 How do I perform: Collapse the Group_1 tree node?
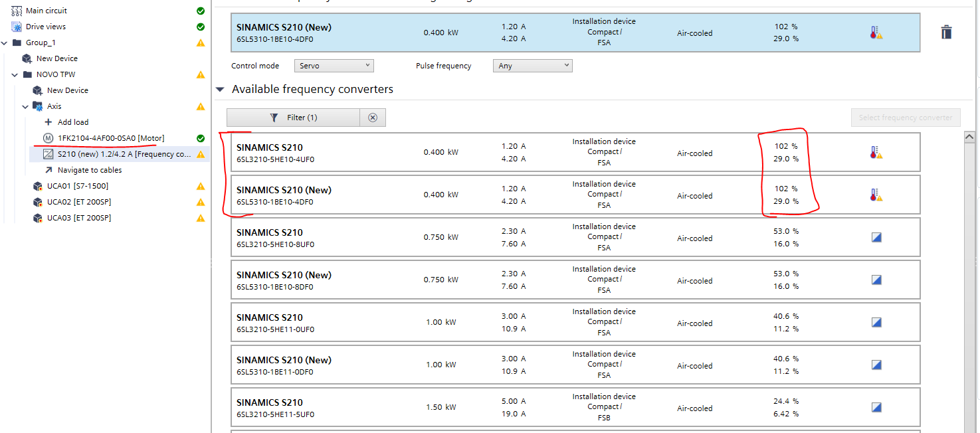coord(5,43)
